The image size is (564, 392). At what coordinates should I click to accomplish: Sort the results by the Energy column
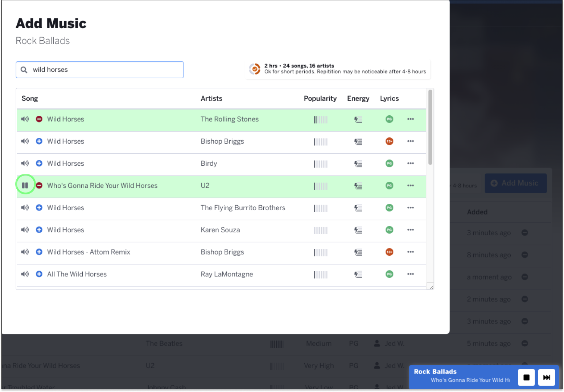tap(358, 99)
